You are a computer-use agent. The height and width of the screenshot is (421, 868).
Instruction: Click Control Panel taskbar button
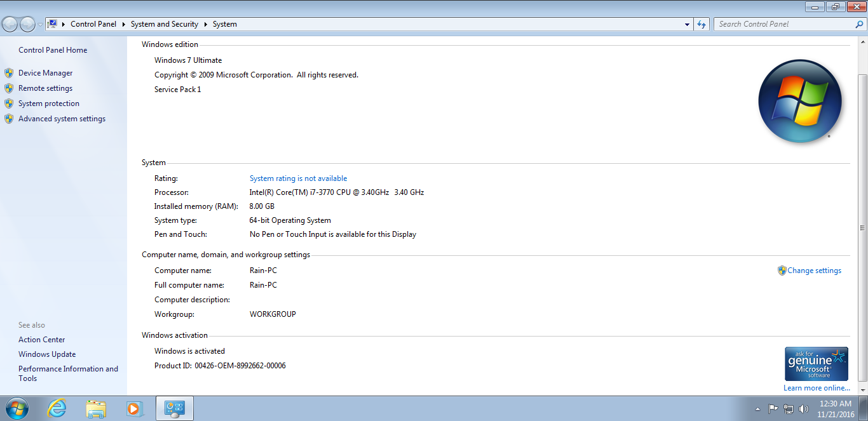174,408
